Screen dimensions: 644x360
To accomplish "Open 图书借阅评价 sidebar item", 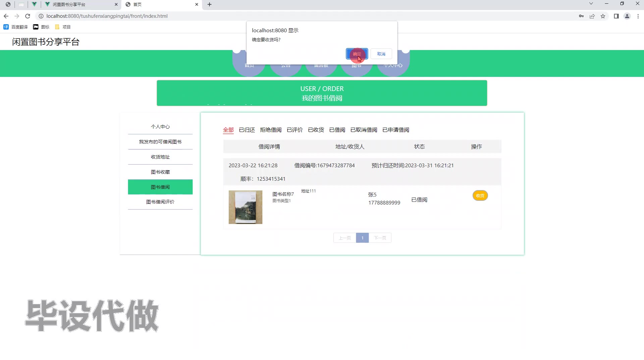I will (x=160, y=202).
